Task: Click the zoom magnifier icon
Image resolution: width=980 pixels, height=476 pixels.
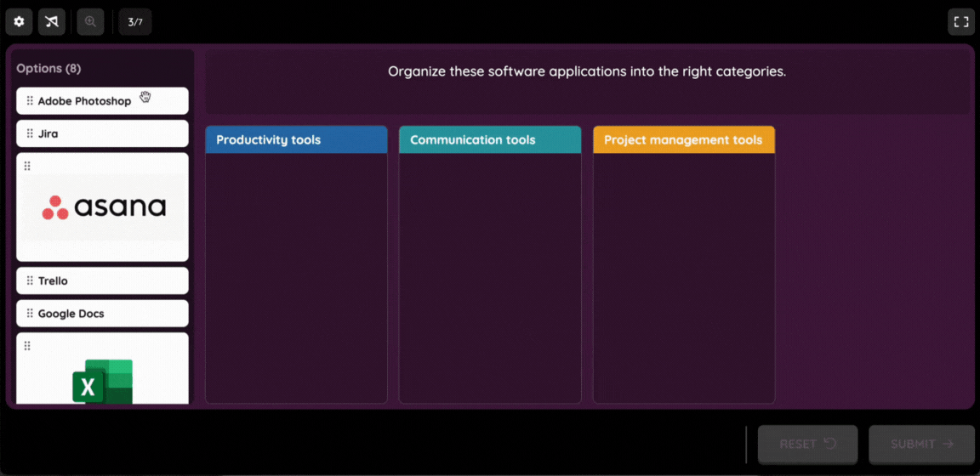Action: [91, 22]
